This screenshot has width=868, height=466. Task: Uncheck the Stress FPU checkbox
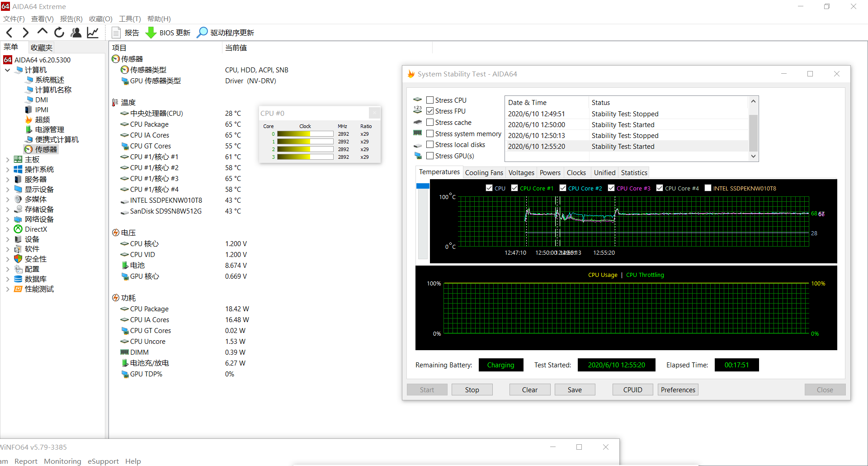tap(430, 111)
